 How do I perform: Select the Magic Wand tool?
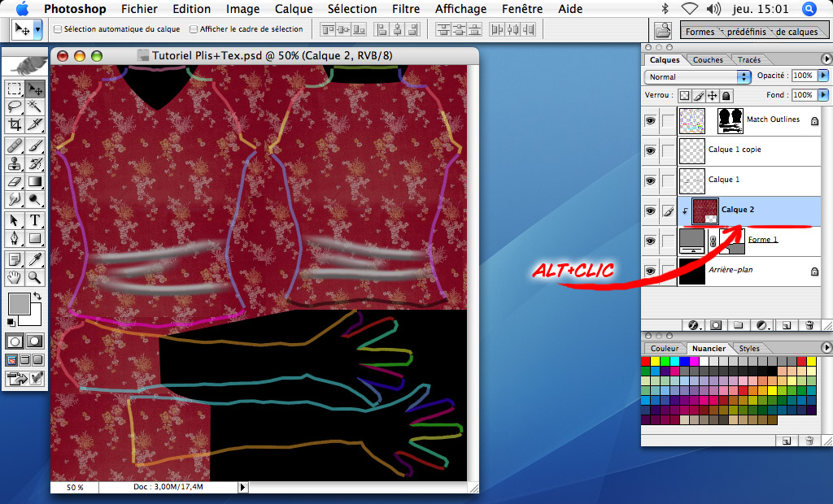[34, 106]
